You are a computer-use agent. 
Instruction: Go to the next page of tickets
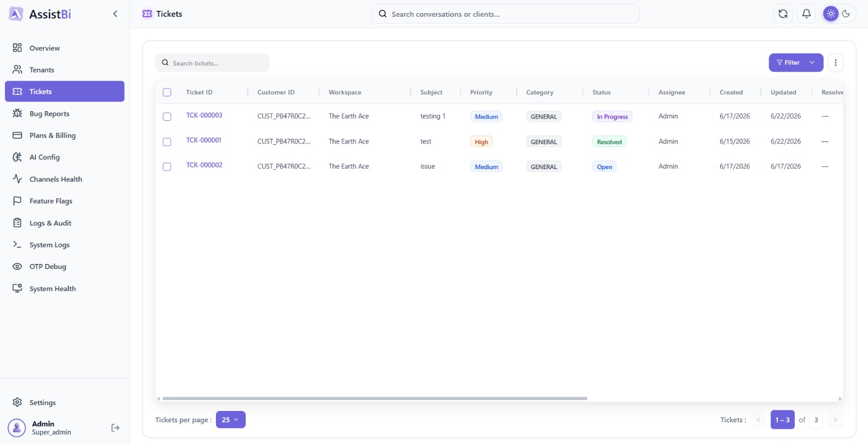pos(835,420)
